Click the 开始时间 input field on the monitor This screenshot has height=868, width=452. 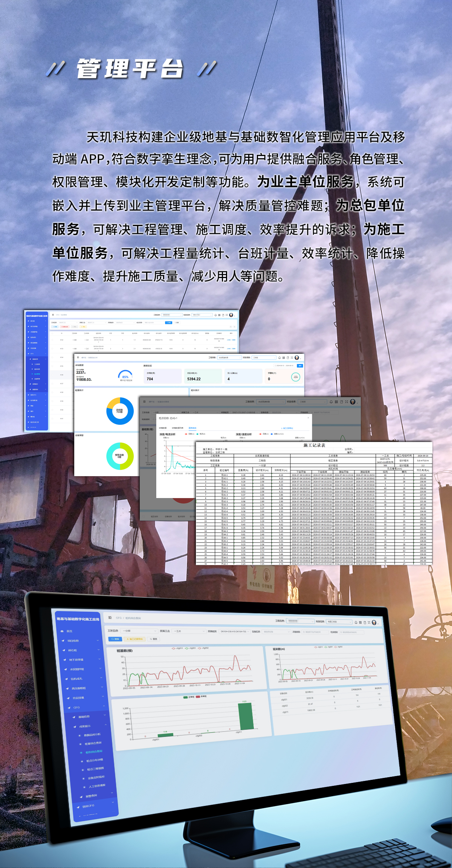pos(315,632)
